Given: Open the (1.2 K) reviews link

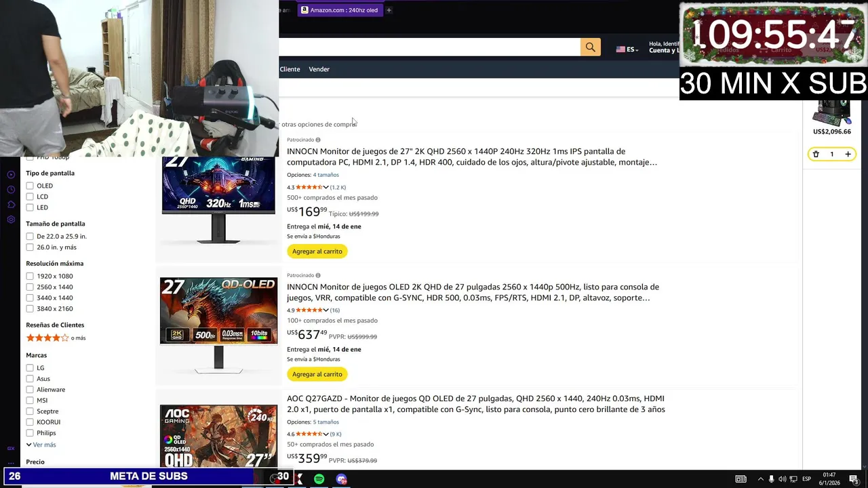Looking at the screenshot, I should point(338,187).
